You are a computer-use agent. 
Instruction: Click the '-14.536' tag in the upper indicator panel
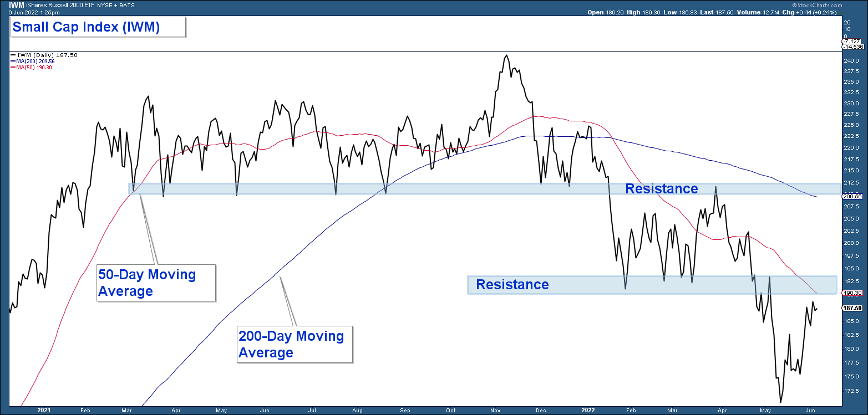[x=851, y=47]
